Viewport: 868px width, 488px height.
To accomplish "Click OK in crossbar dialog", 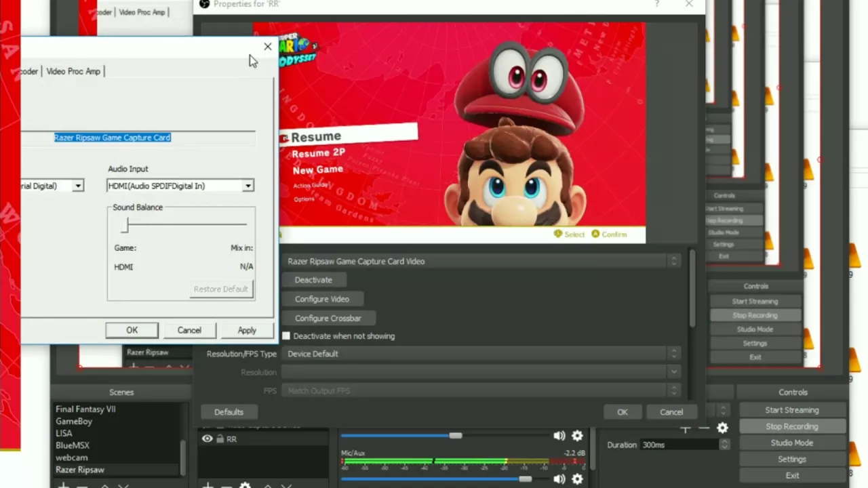I will tap(132, 330).
